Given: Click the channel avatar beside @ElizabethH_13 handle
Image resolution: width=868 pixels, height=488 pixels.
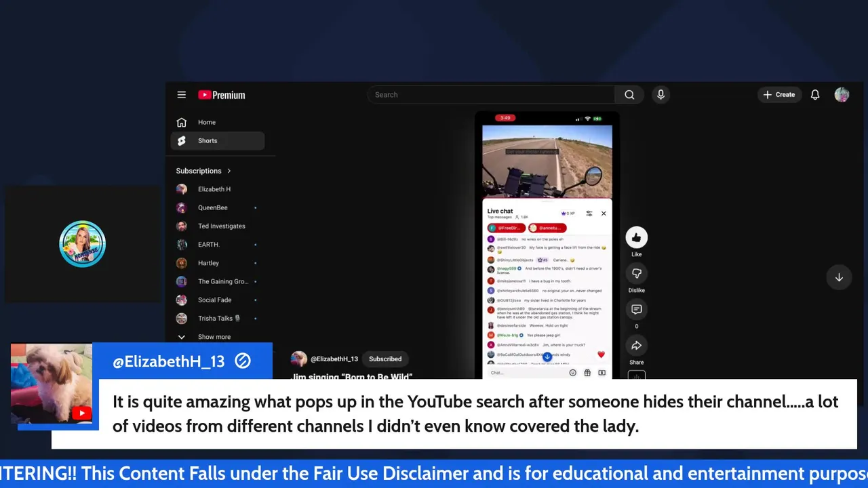Looking at the screenshot, I should (299, 359).
